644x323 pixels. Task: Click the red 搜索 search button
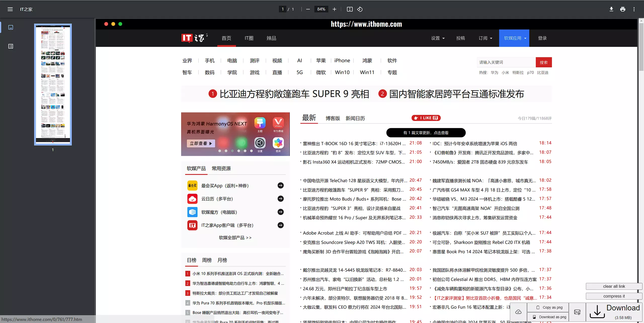point(544,62)
